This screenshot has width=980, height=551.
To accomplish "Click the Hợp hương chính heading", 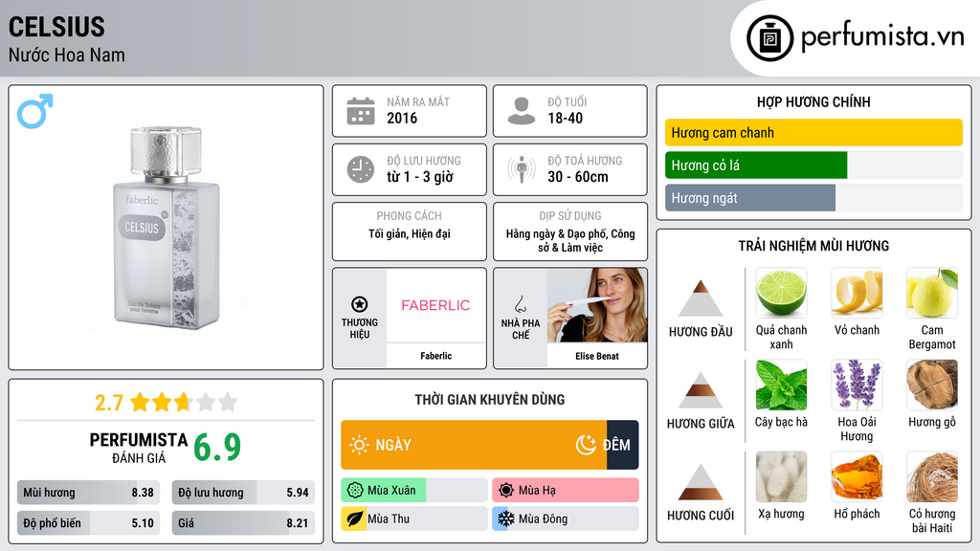I will point(813,101).
